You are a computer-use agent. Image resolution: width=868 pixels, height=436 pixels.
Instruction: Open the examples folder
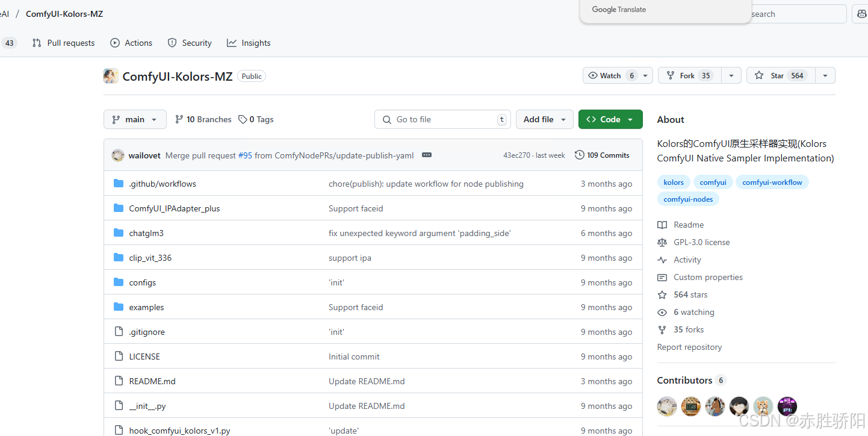(x=146, y=307)
